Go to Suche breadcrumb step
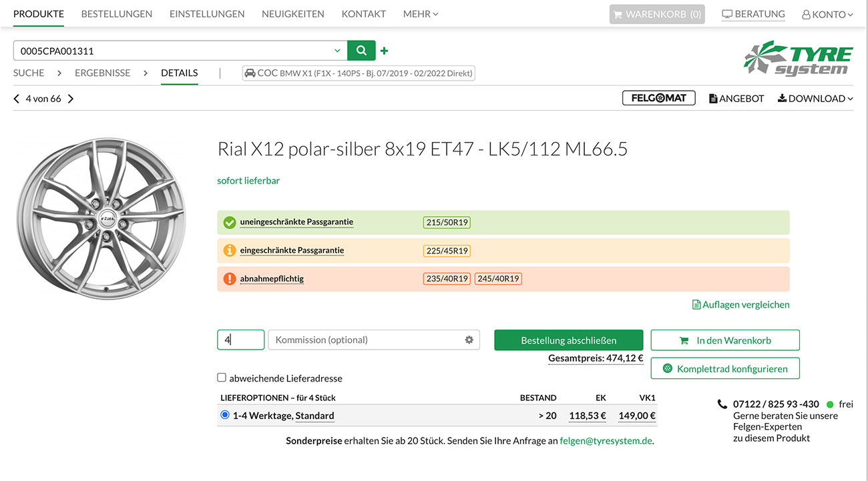 coord(29,73)
